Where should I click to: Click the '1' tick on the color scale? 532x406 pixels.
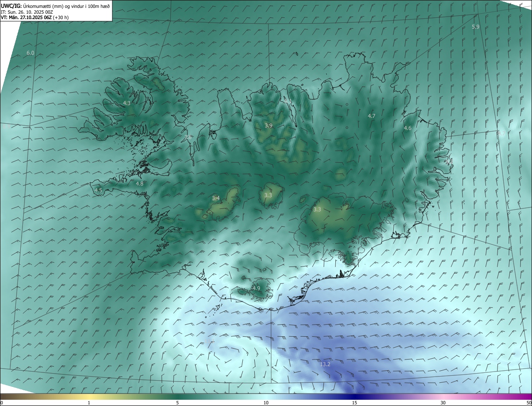89,403
